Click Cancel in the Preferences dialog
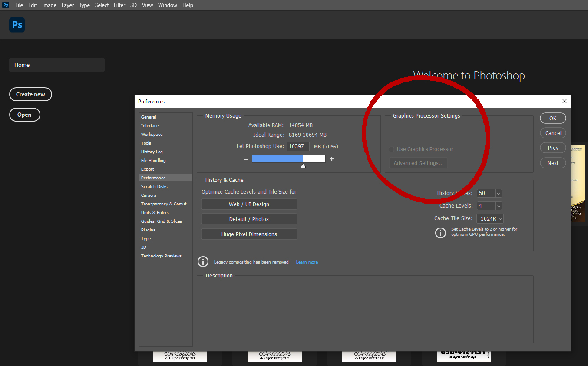The image size is (588, 366). (553, 133)
